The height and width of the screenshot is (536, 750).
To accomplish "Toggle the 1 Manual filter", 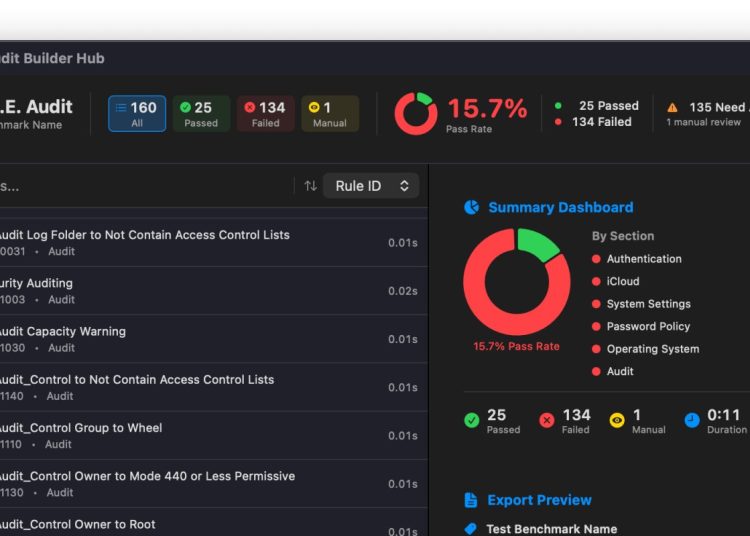I will point(329,114).
